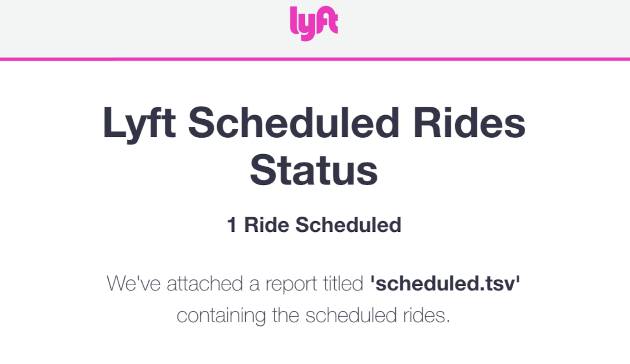Click the word 'titled' before the file name
The image size is (630, 364).
[x=343, y=283]
